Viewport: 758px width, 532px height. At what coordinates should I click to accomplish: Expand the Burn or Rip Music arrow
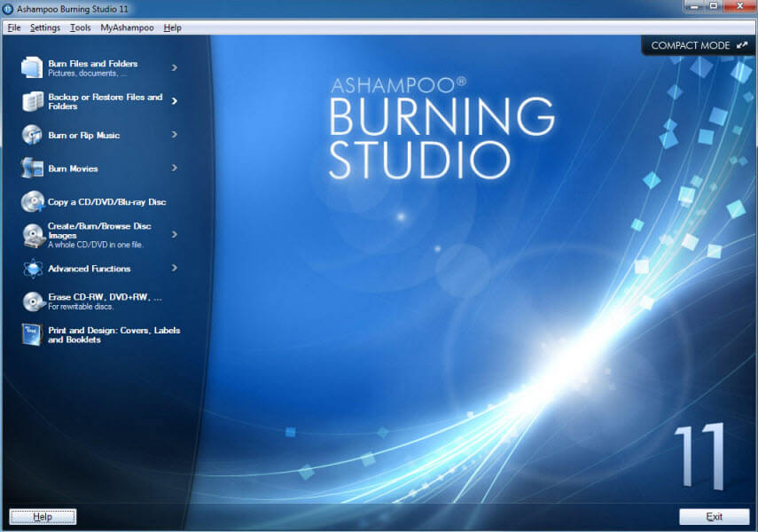click(x=175, y=135)
